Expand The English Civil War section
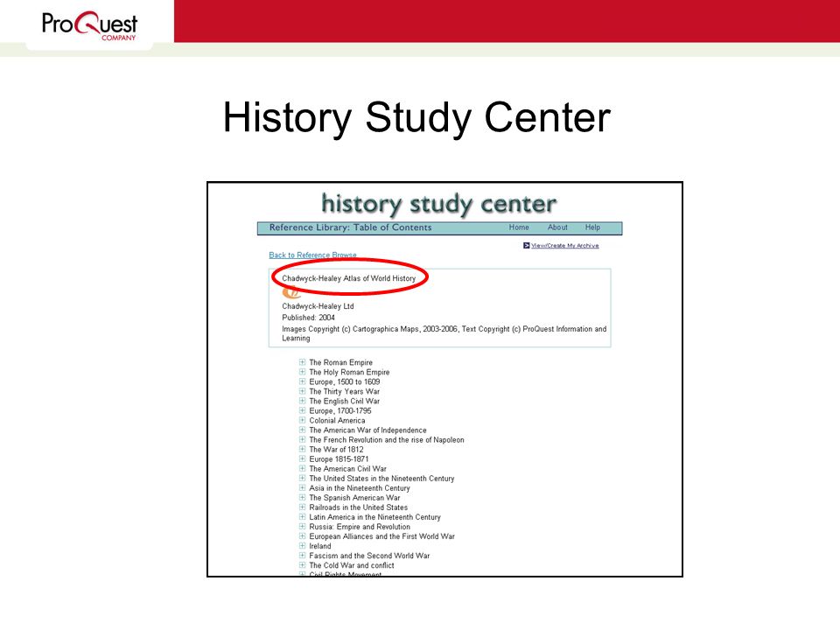840x630 pixels. (302, 401)
